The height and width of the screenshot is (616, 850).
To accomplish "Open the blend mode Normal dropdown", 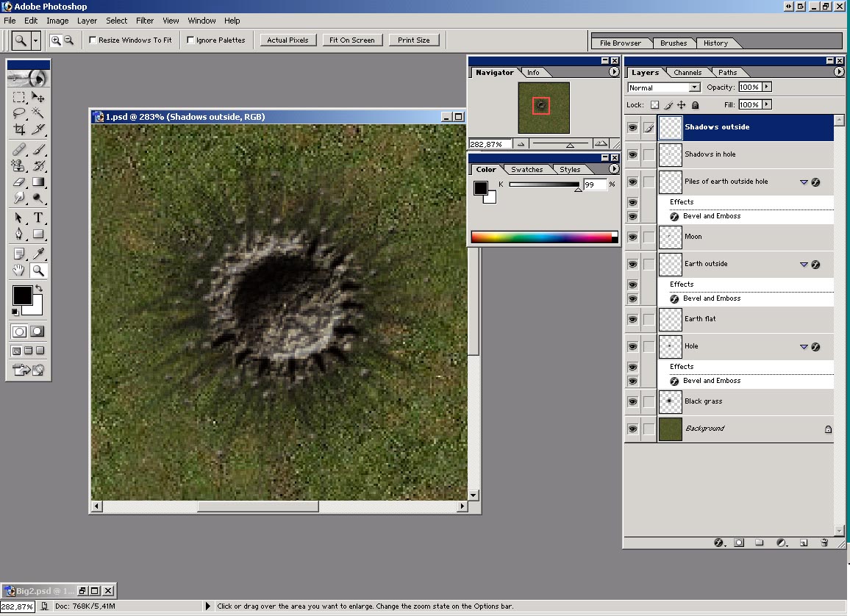I will pos(694,87).
